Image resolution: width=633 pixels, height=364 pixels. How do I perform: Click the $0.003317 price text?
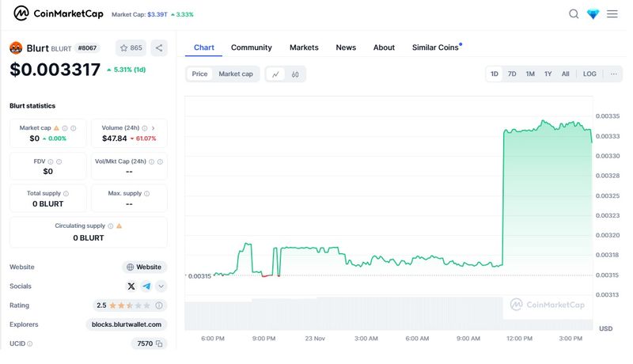tap(55, 70)
